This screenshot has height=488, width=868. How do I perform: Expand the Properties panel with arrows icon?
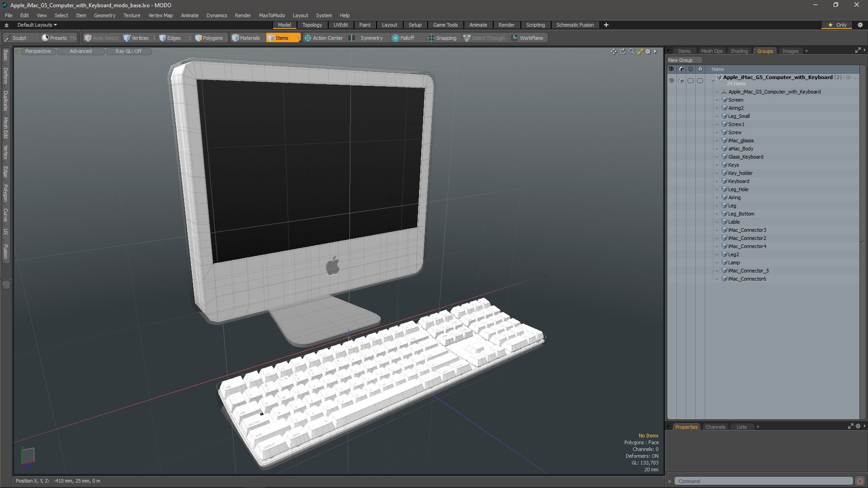(850, 426)
